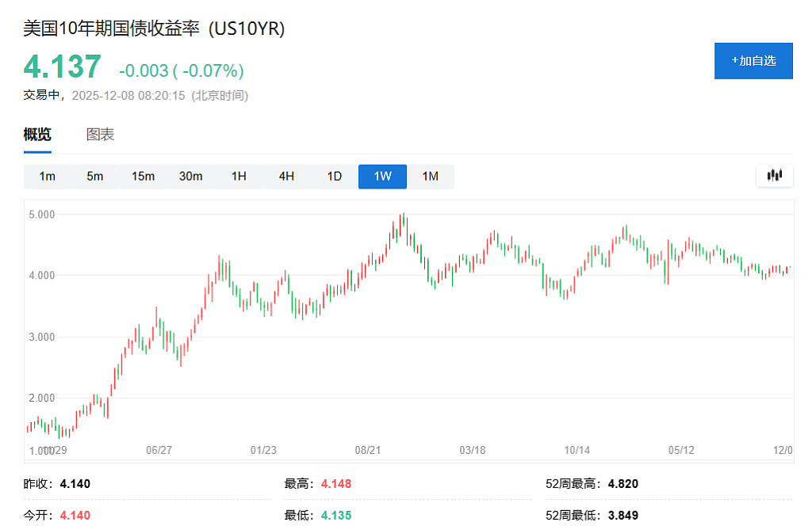The height and width of the screenshot is (530, 812).
Task: Switch to the 概览 overview tab
Action: (x=37, y=135)
